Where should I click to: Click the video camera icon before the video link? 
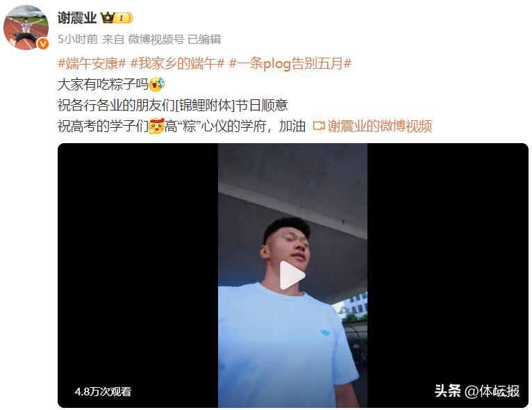click(x=319, y=126)
